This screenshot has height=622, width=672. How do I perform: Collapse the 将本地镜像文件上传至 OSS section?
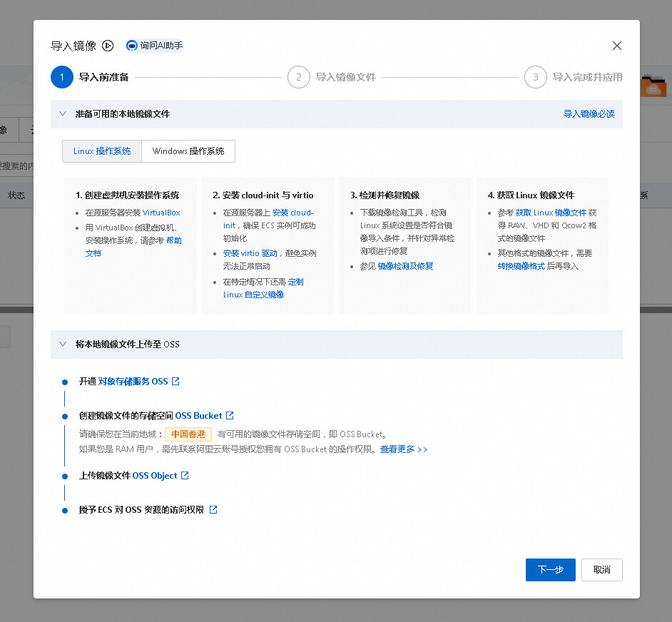(63, 345)
